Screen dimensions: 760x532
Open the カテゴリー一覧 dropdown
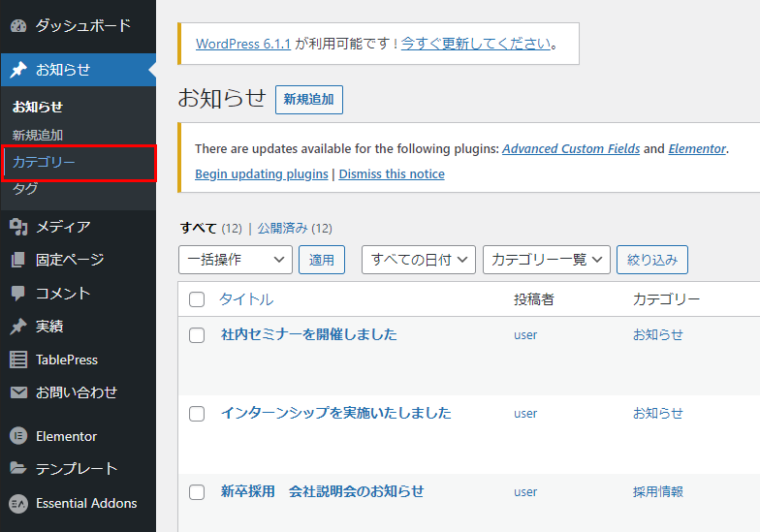[x=546, y=260]
